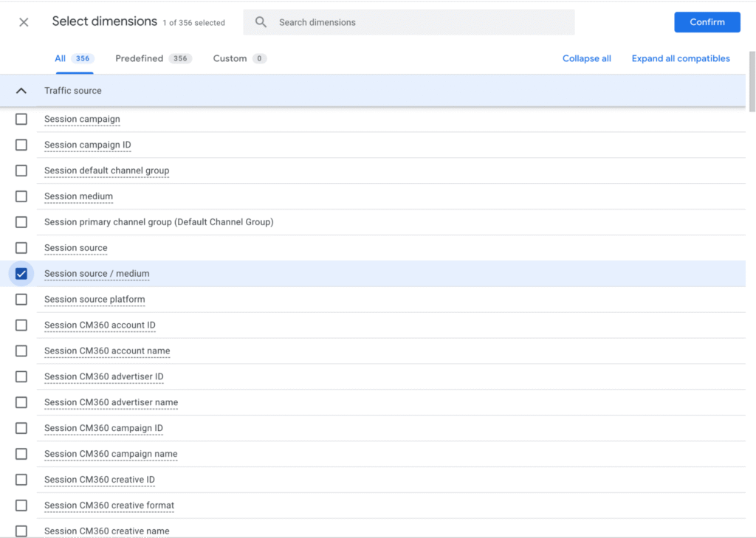
Task: Check the Session CM360 creative format checkbox
Action: click(x=21, y=506)
